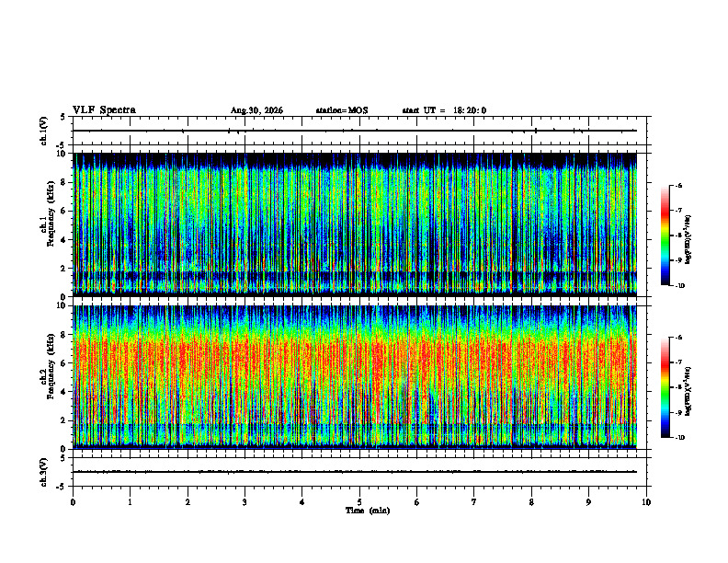The image size is (728, 563).
Task: Click the station=MOS header text
Action: pyautogui.click(x=342, y=110)
